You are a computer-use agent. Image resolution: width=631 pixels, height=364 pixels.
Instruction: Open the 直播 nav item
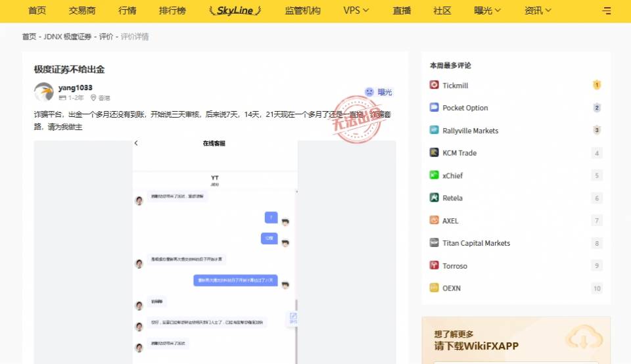point(402,11)
